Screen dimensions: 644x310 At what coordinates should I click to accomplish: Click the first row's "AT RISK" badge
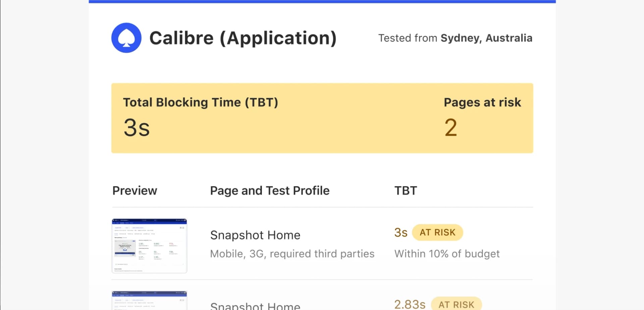(x=437, y=232)
